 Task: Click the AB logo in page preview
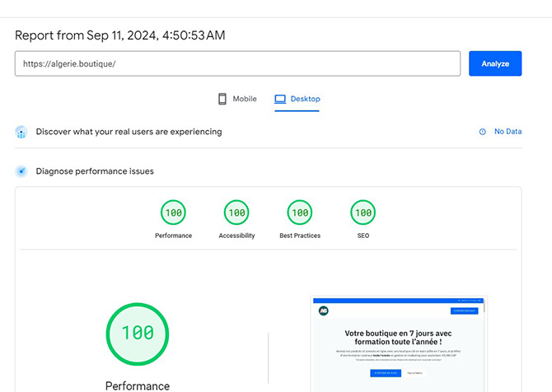321,310
